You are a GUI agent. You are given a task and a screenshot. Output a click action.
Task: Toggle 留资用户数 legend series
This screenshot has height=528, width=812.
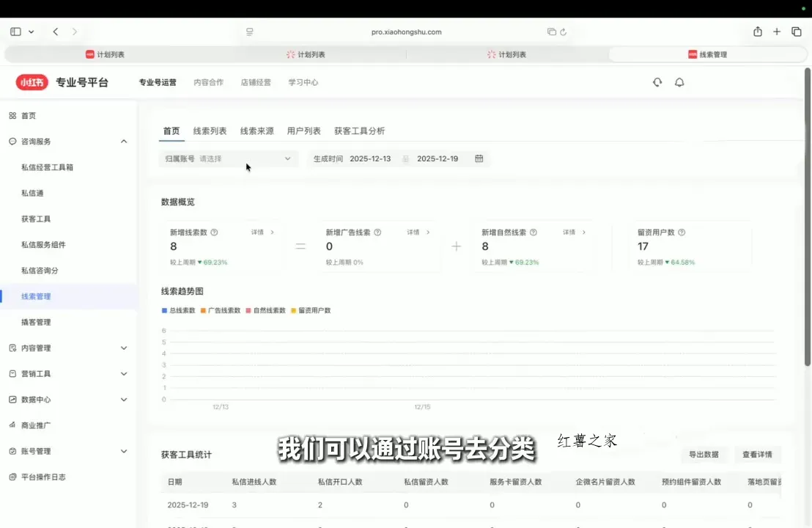pyautogui.click(x=311, y=310)
